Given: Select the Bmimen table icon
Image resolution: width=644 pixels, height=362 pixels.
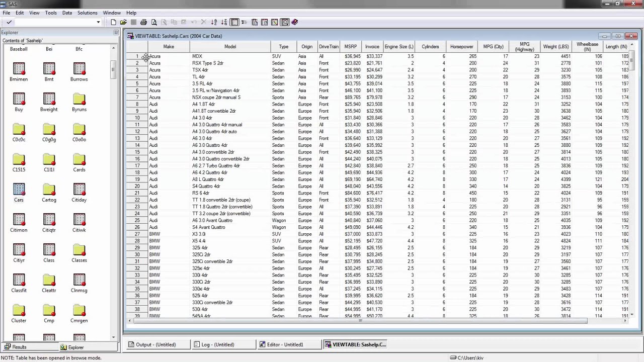Looking at the screenshot, I should [x=19, y=69].
